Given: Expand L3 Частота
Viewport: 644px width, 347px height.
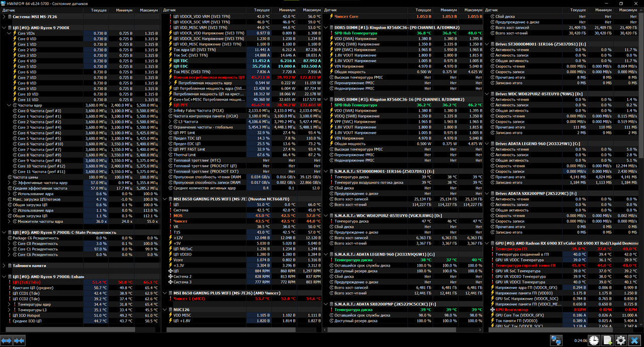Looking at the screenshot, I should click(170, 122).
